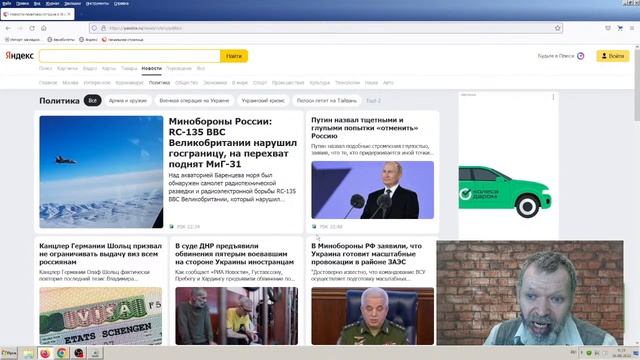The width and height of the screenshot is (640, 360).
Task: Open the Канцлер Германии Шольц headline
Action: (x=100, y=253)
